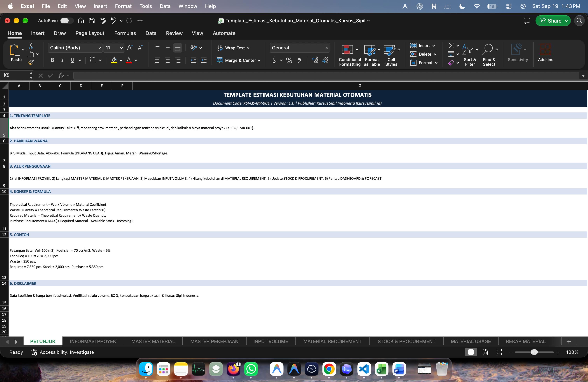Open the General number format dropdown
This screenshot has height=382, width=588.
click(300, 48)
